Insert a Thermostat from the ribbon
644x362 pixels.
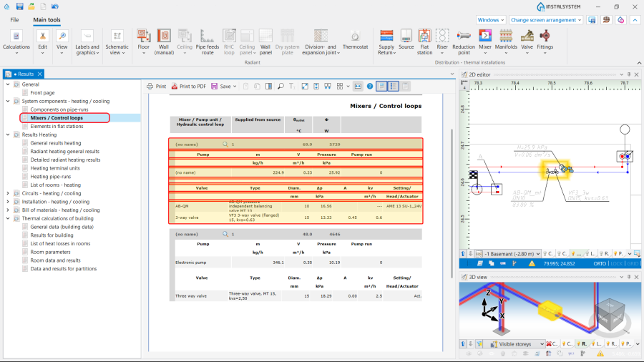[x=355, y=41]
